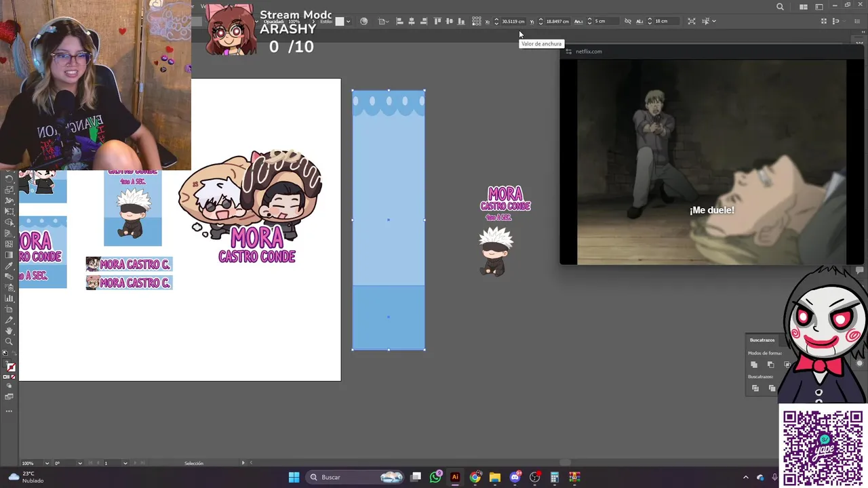Select the Blend tool

pyautogui.click(x=9, y=277)
